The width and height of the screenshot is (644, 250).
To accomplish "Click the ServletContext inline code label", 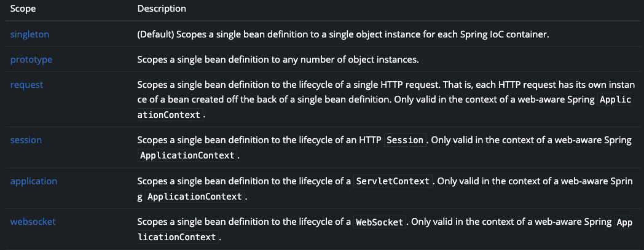I will 393,181.
